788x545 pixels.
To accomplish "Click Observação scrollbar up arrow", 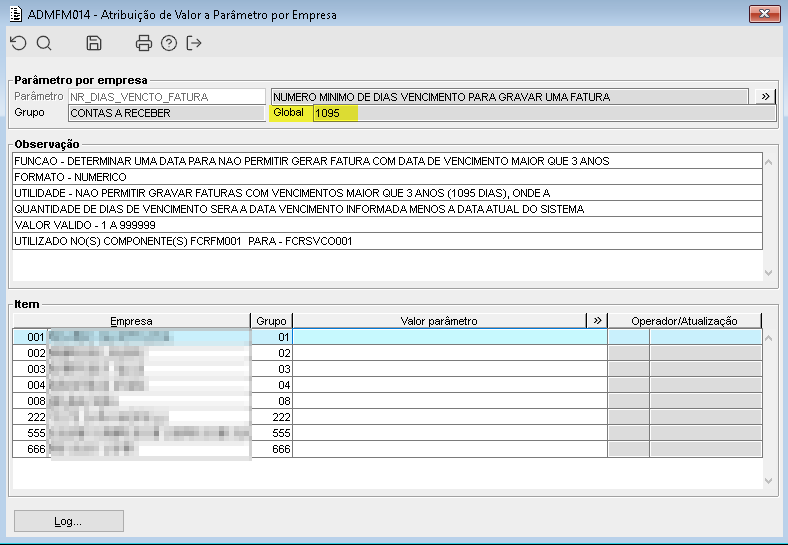I will [x=768, y=162].
